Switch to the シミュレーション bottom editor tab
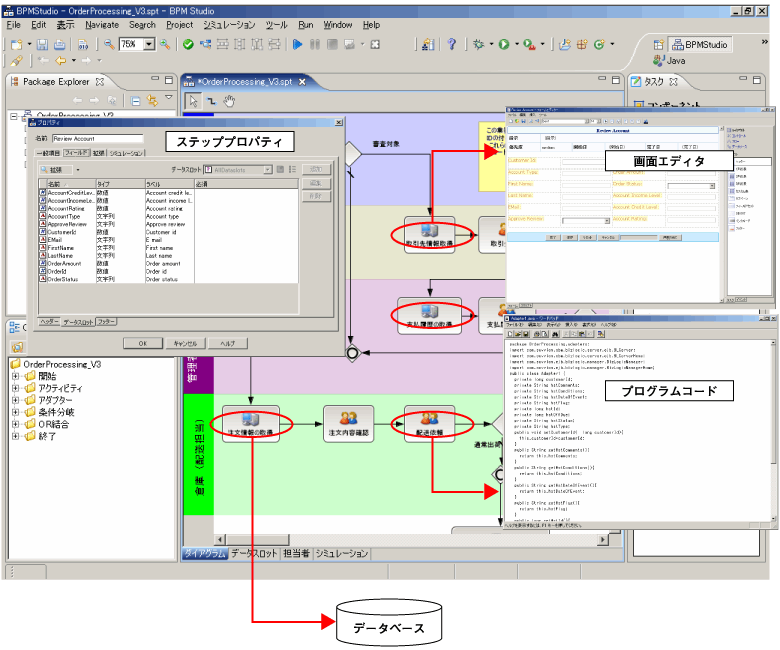This screenshot has height=650, width=780. click(x=342, y=554)
